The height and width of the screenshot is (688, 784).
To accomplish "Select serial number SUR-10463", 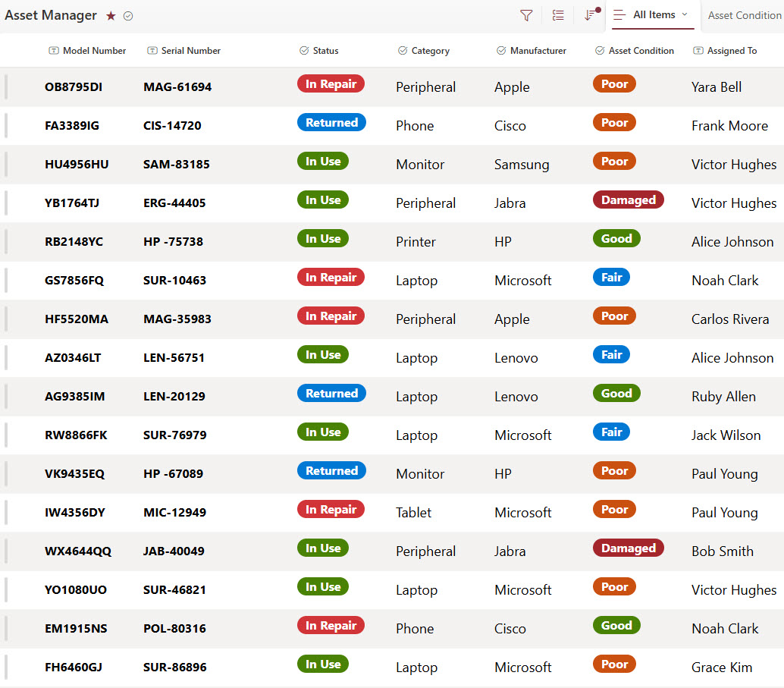I will (174, 280).
